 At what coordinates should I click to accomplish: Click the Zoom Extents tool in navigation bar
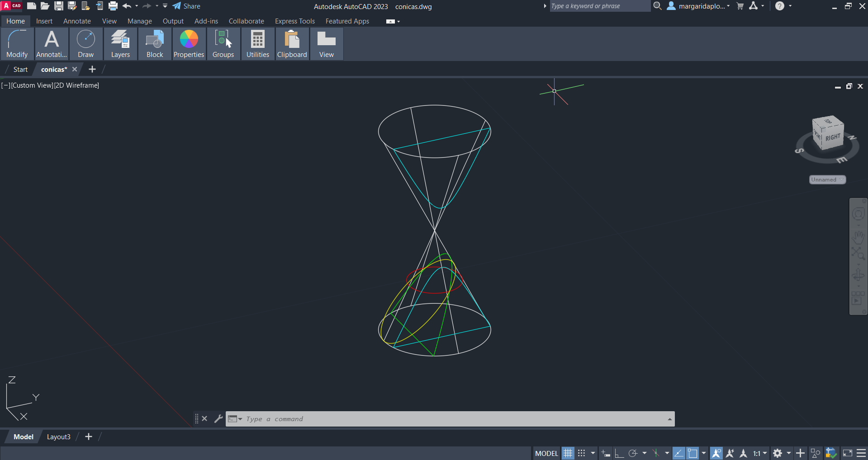[x=858, y=253]
